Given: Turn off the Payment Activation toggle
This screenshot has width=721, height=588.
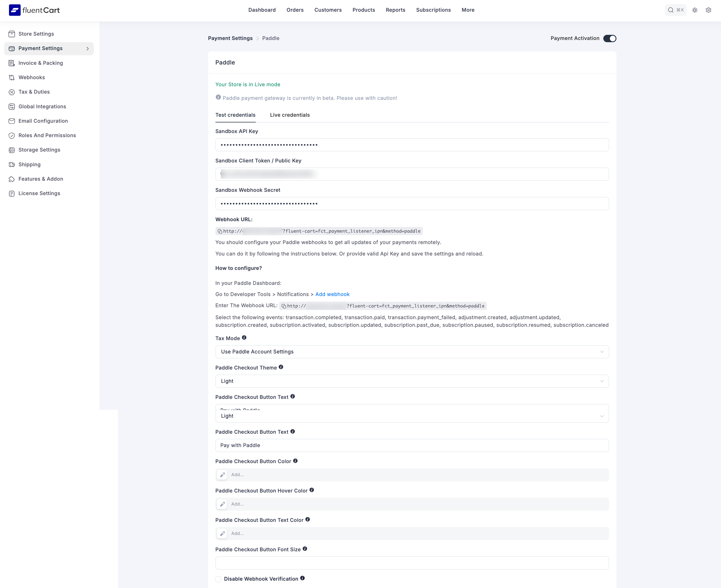Looking at the screenshot, I should click(610, 38).
